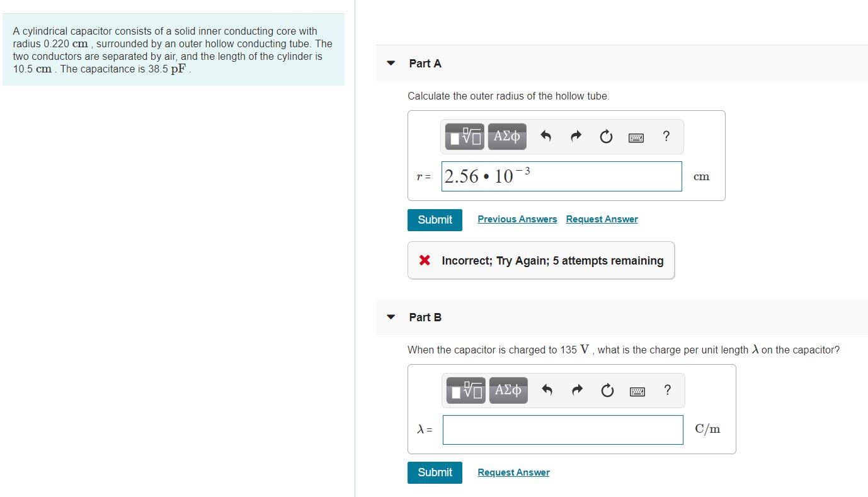Image resolution: width=868 pixels, height=497 pixels.
Task: Reset Part B answer with circular arrow
Action: (x=607, y=391)
